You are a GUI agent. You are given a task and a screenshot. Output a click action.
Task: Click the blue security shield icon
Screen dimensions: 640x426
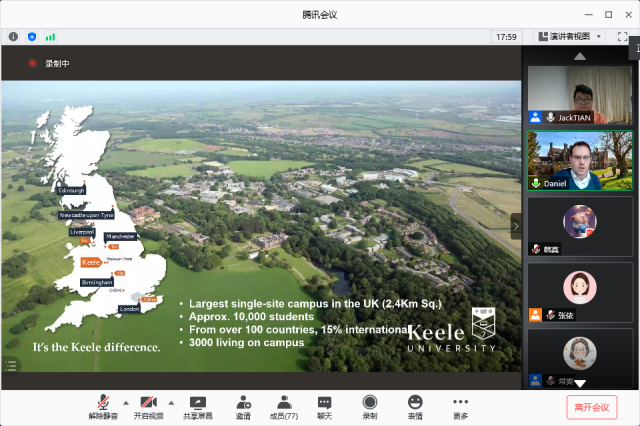[x=32, y=37]
